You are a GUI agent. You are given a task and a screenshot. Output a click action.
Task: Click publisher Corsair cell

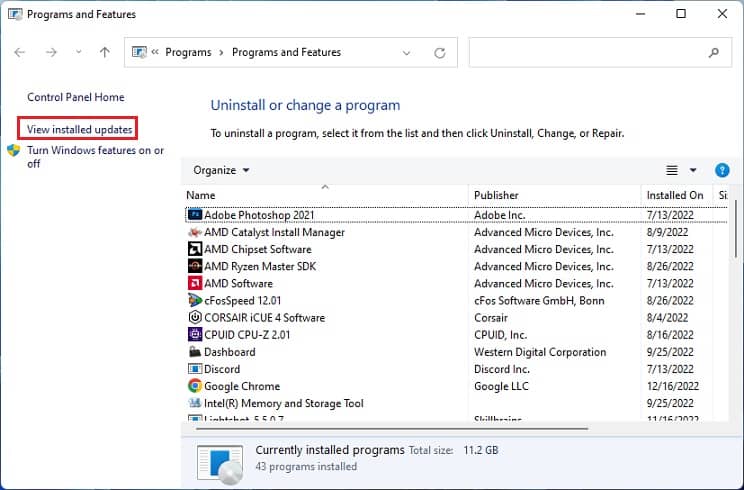point(491,318)
